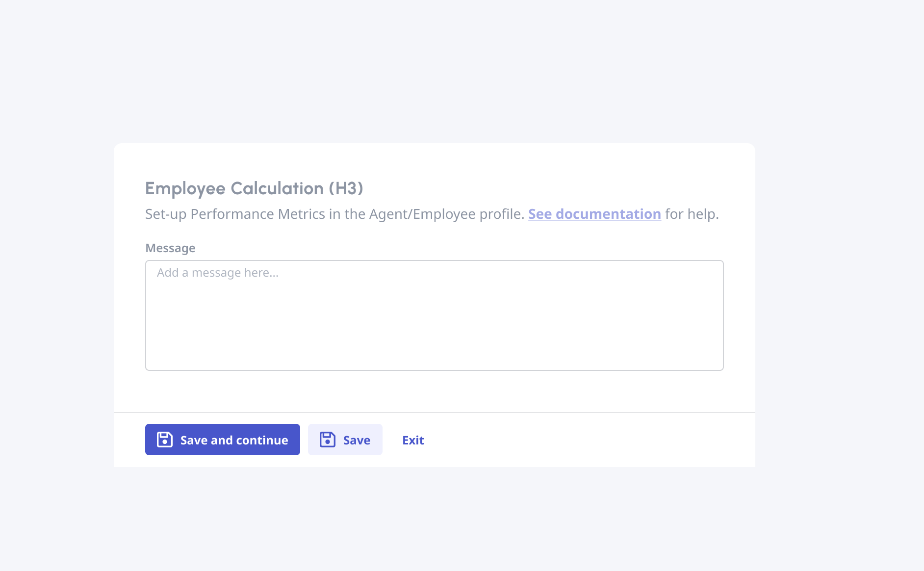Focus the Message text area
This screenshot has height=571, width=924.
pos(434,315)
